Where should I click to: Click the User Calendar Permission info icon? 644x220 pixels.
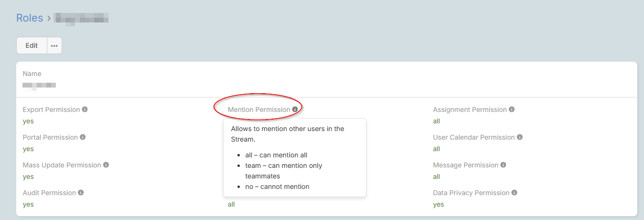520,137
